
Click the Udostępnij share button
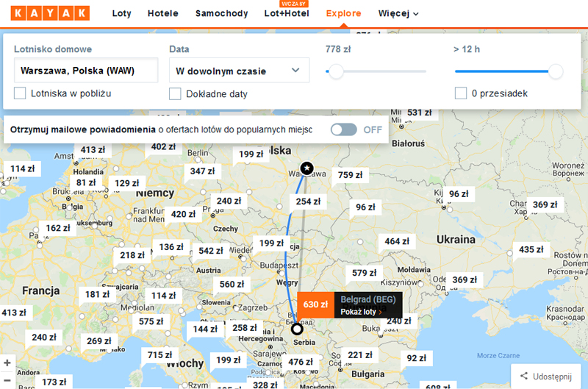546,376
